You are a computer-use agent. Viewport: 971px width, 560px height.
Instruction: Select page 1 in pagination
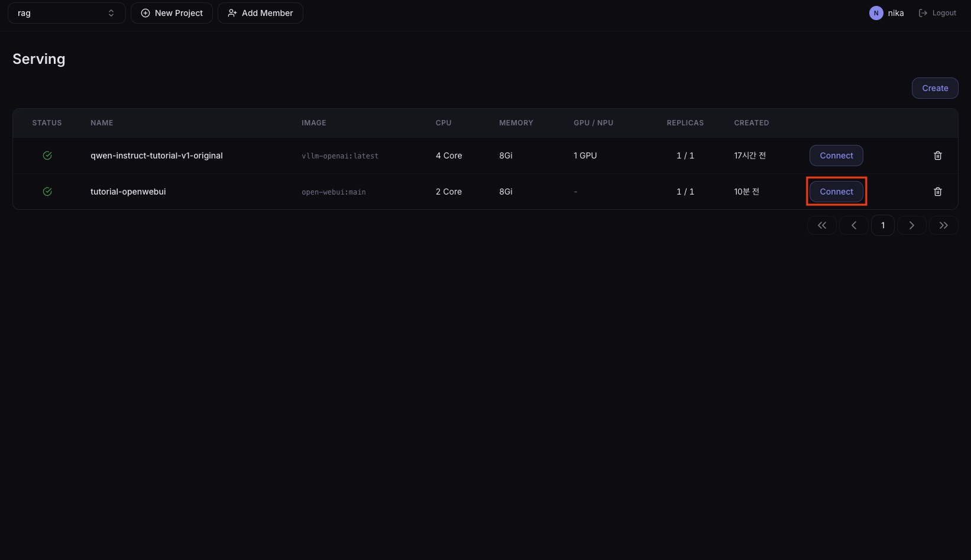click(883, 225)
